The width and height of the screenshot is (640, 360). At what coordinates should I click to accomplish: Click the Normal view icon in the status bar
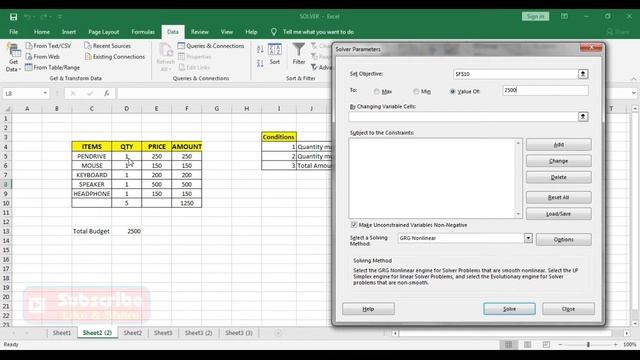(509, 345)
